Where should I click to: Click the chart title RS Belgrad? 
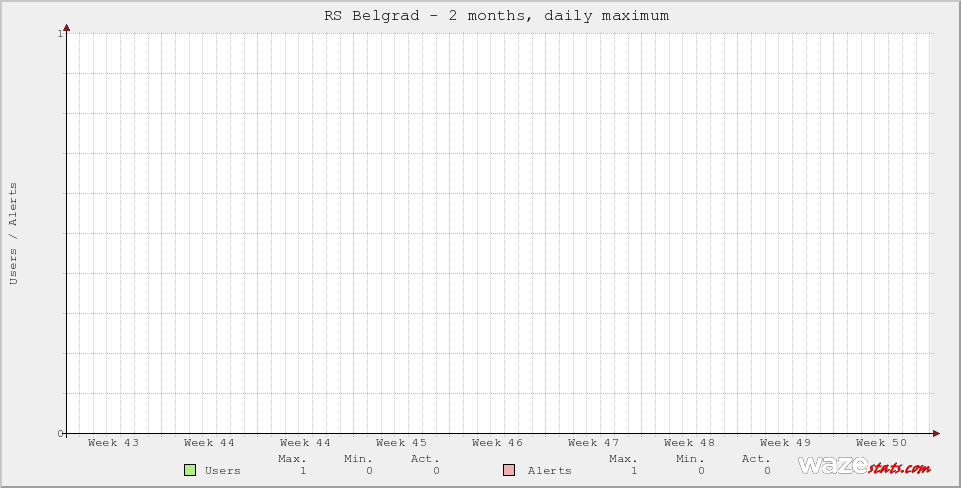click(x=496, y=16)
